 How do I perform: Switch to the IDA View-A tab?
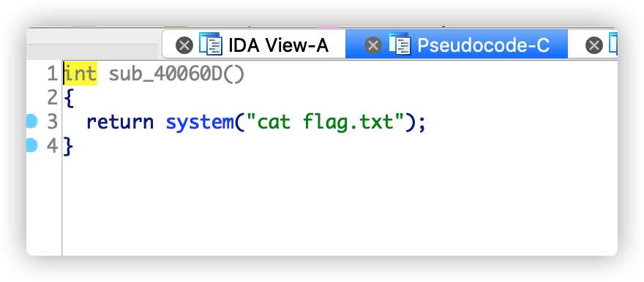(x=279, y=45)
